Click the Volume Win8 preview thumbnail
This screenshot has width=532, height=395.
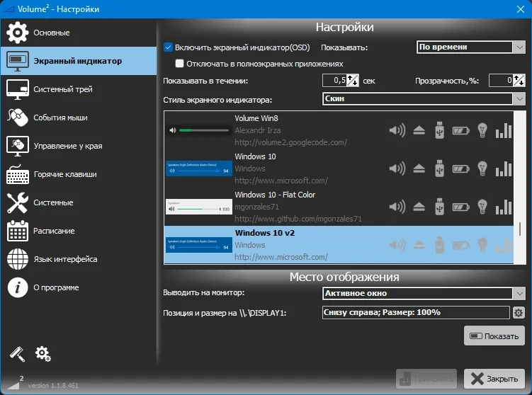(199, 130)
